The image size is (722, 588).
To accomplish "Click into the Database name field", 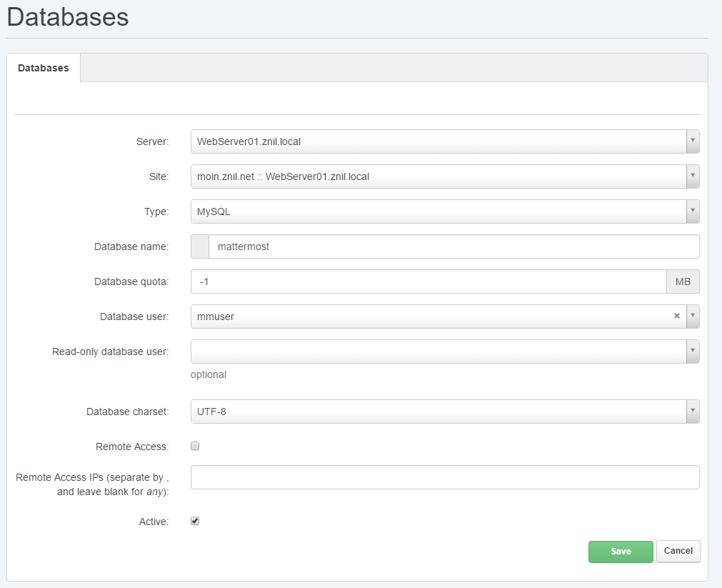I will [x=453, y=246].
